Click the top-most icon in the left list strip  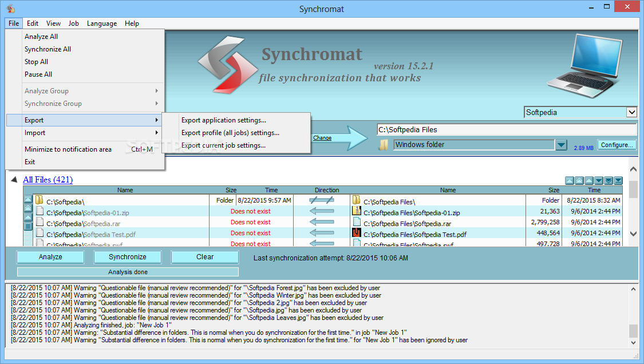click(x=28, y=199)
